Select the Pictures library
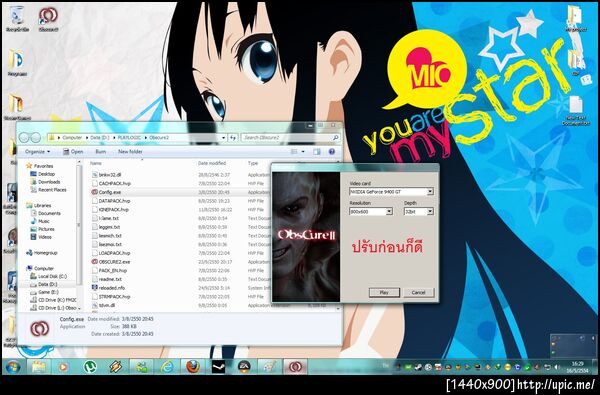Viewport: 600px width, 395px height. pos(42,229)
